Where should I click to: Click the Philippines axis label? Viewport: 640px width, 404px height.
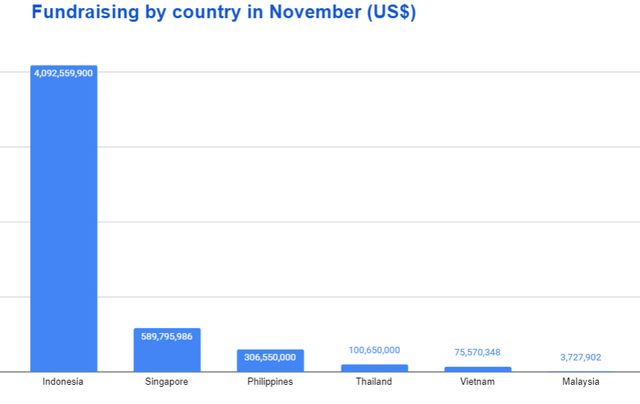pos(270,382)
